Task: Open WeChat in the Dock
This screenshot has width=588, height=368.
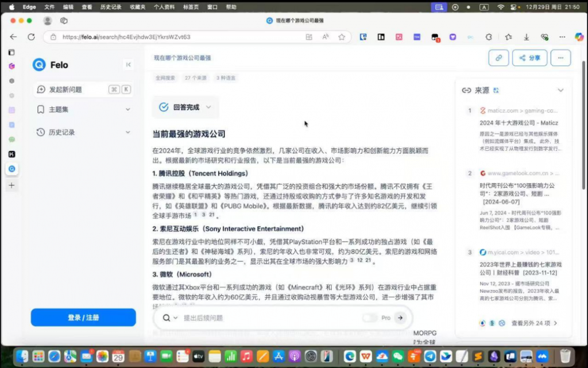Action: pyautogui.click(x=398, y=357)
